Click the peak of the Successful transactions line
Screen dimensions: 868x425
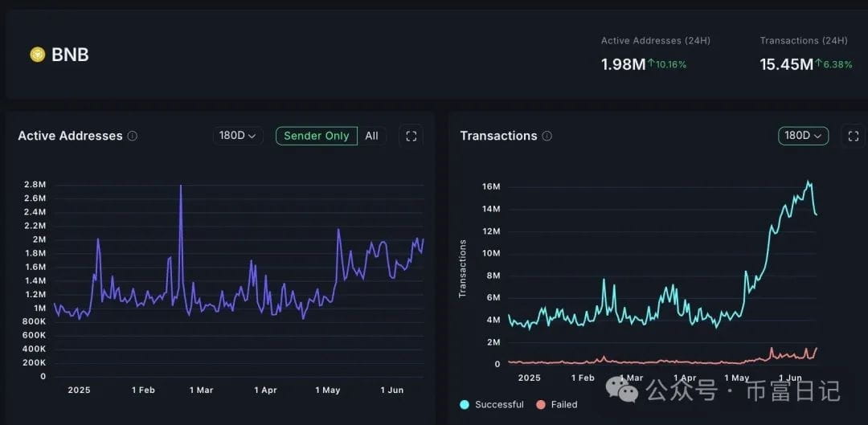[809, 182]
